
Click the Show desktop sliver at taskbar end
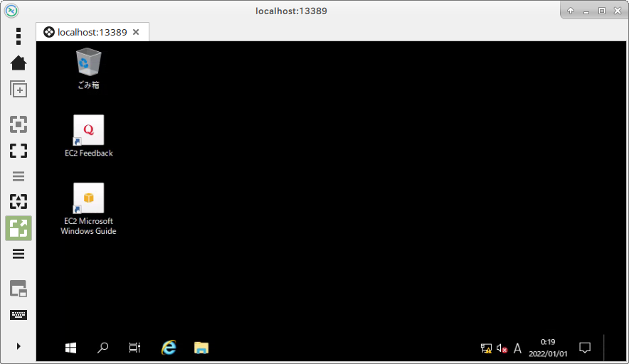[615, 348]
